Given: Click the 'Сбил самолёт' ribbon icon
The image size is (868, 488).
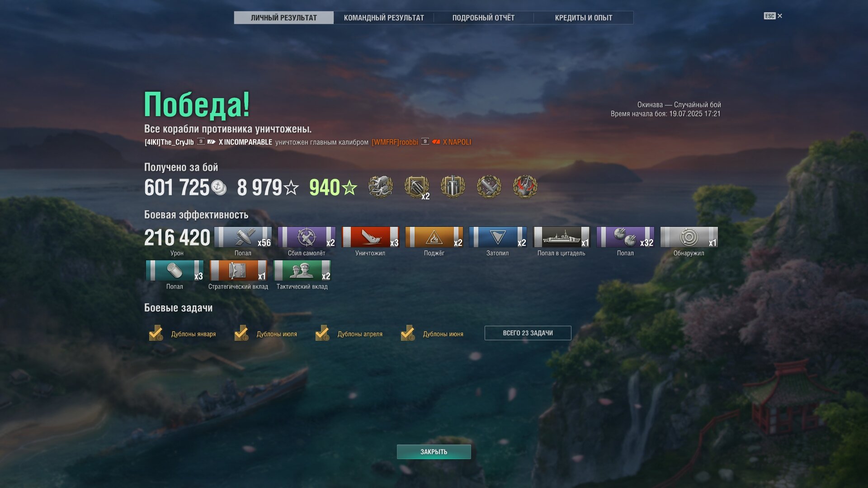Looking at the screenshot, I should [x=307, y=237].
